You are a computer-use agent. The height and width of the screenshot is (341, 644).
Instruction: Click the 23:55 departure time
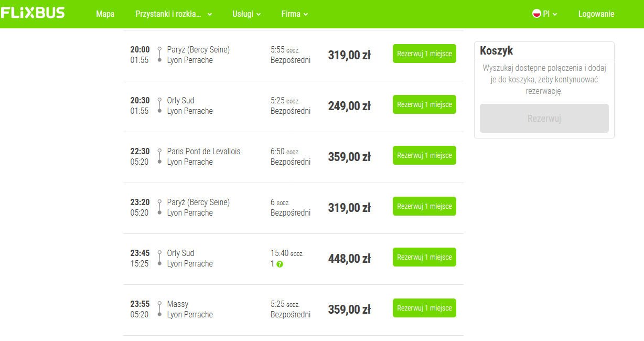point(140,304)
